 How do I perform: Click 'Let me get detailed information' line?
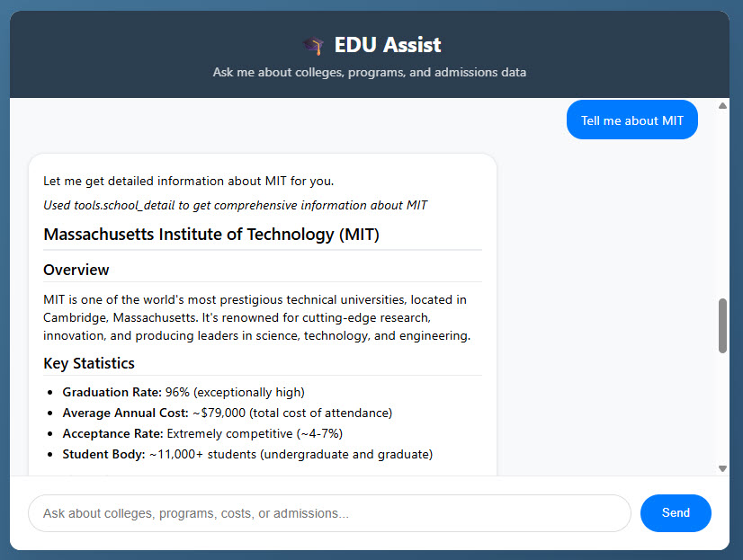(x=189, y=182)
